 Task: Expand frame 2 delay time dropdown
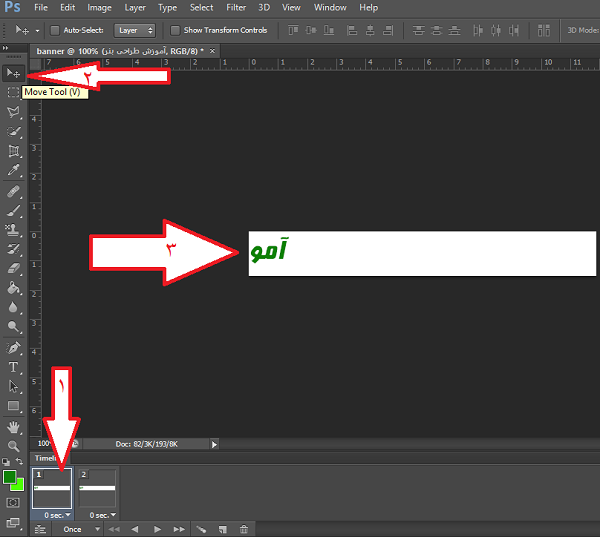[98, 514]
